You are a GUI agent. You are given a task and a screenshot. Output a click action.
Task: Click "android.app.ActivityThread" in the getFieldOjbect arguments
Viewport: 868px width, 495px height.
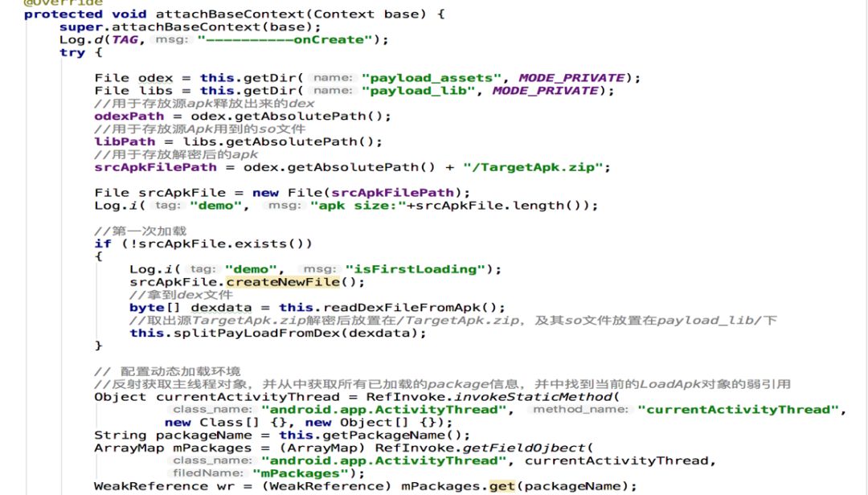coord(383,460)
